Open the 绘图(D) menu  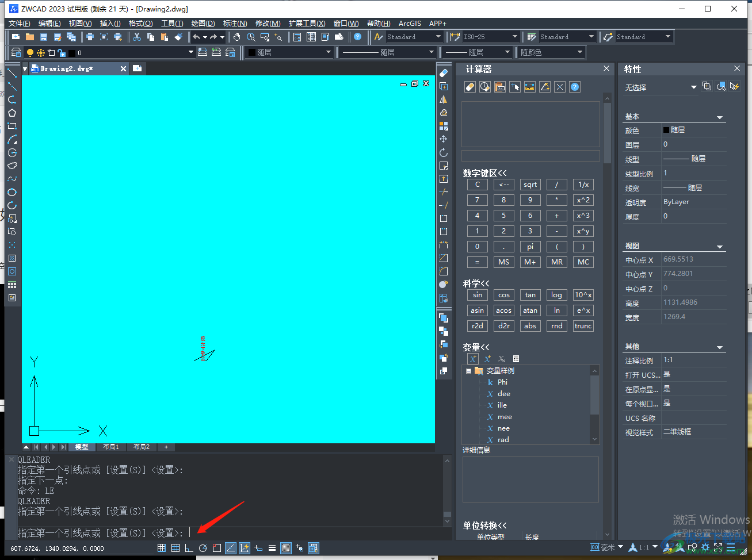point(203,23)
